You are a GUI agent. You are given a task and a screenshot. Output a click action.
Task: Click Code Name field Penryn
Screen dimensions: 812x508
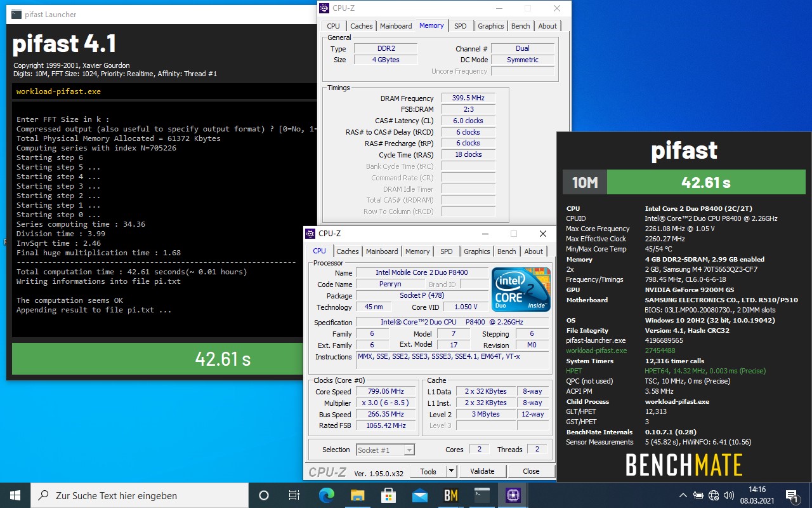point(390,284)
